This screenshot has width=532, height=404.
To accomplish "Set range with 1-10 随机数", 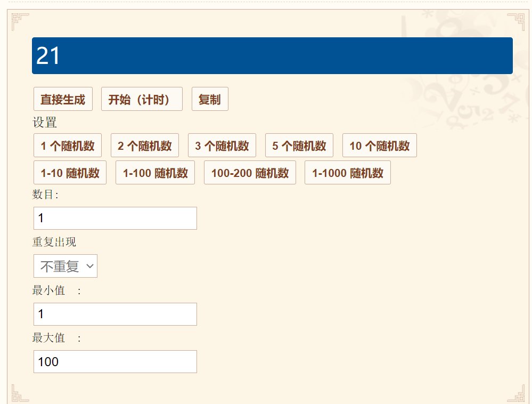I will click(70, 173).
